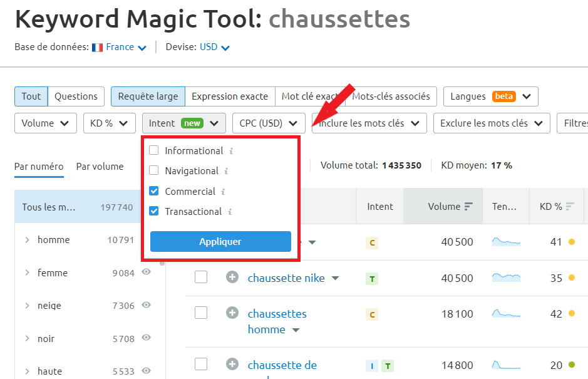Open the keyword link "chaussettes homme"
This screenshot has height=379, width=588.
click(278, 314)
